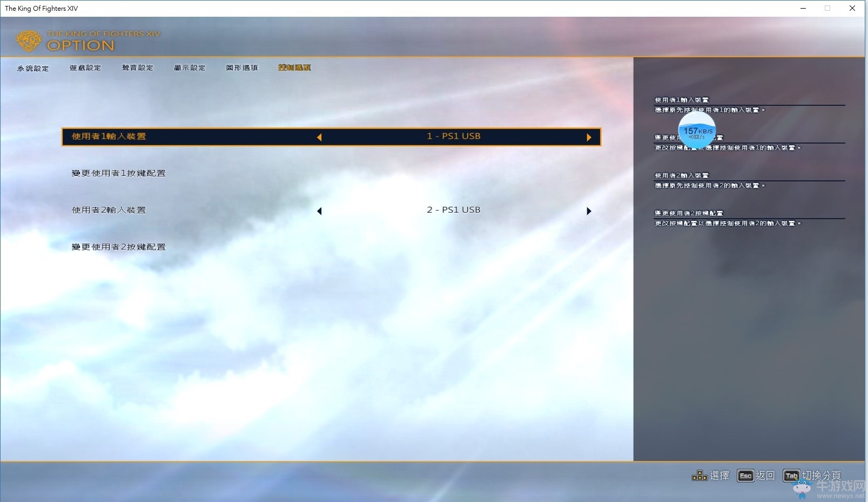Open 變更使用者1按鍵配置
Image resolution: width=868 pixels, height=502 pixels.
tap(118, 173)
